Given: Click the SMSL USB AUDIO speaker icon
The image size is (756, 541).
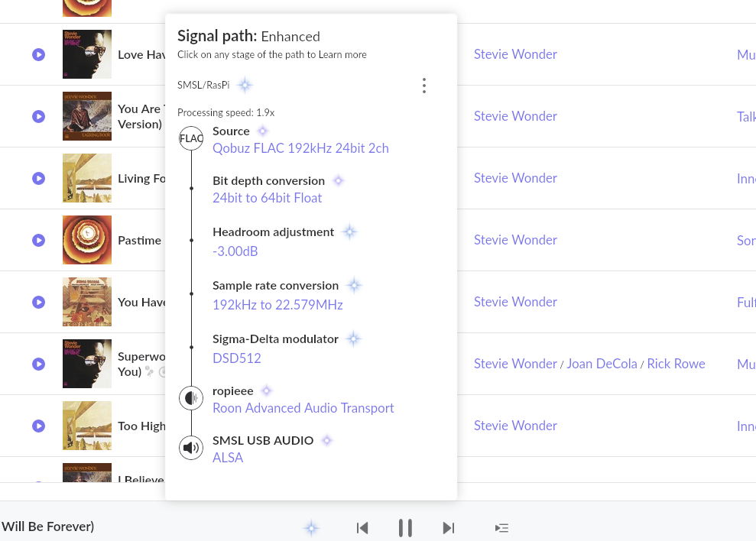Looking at the screenshot, I should 191,448.
